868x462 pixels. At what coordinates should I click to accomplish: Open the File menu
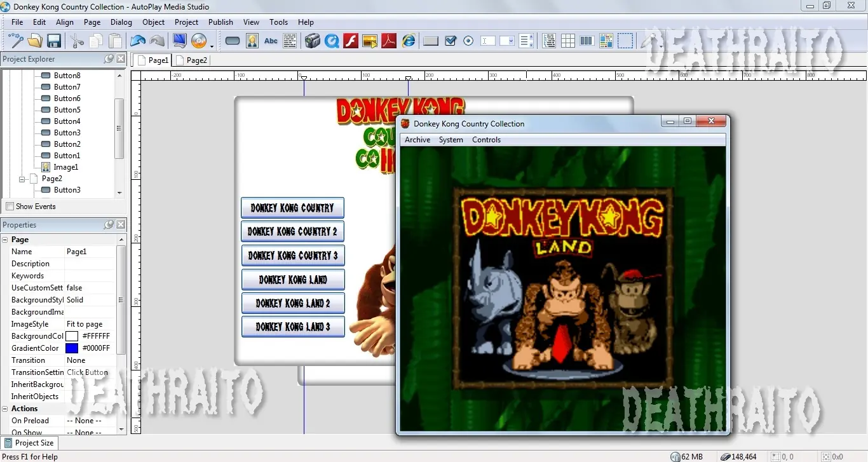17,22
